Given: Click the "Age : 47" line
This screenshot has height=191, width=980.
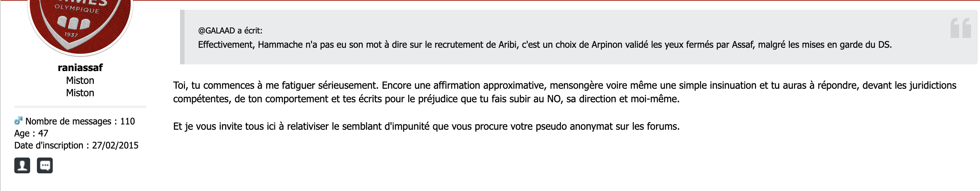Looking at the screenshot, I should (31, 133).
